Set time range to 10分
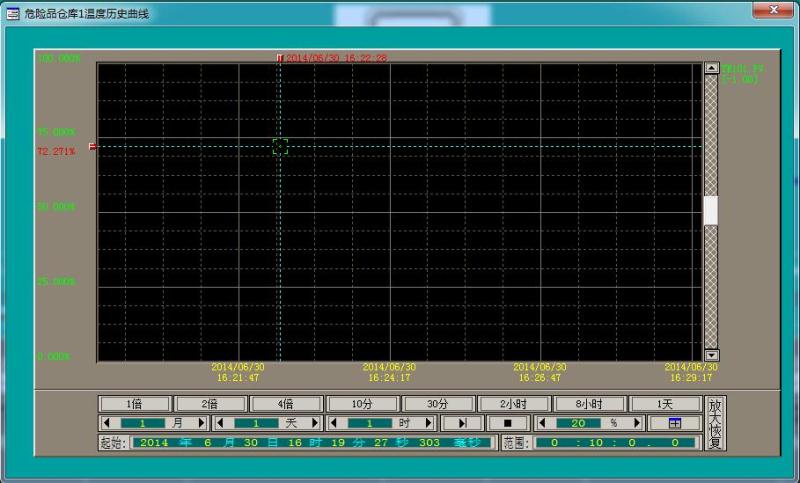The height and width of the screenshot is (483, 800). (x=362, y=404)
